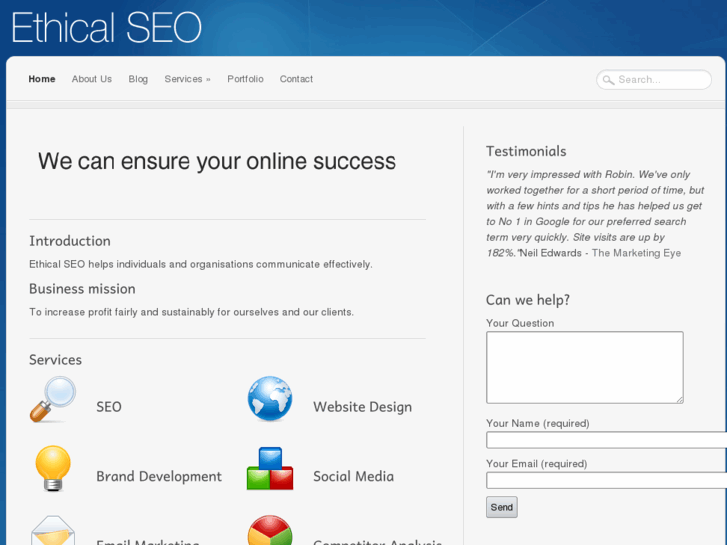Click 'We can ensure your online success' headline
Screen dimensions: 727x545
coord(217,161)
